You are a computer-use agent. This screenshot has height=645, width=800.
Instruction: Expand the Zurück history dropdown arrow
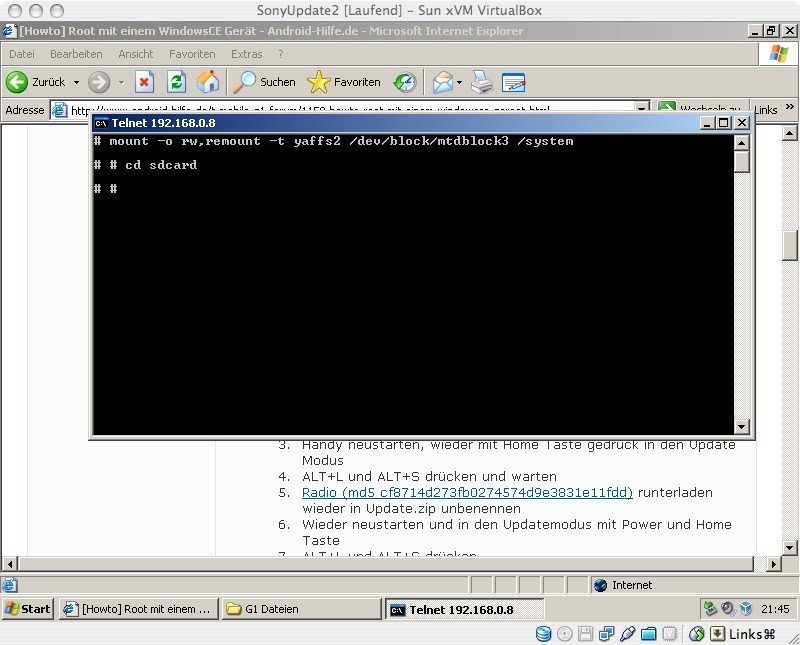[x=76, y=82]
